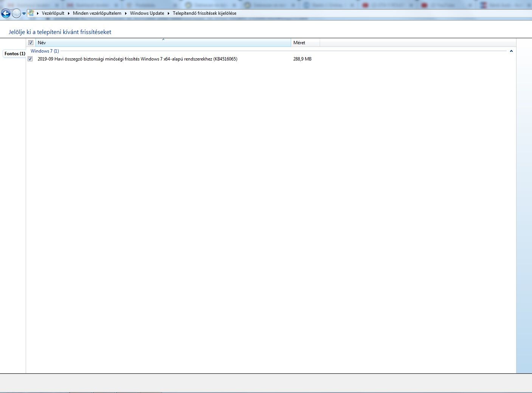The image size is (532, 393).
Task: Select the Fontos (1) tab
Action: point(15,54)
